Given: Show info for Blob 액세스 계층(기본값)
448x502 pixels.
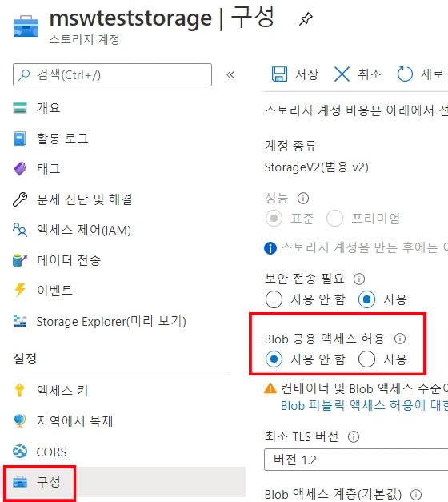Looking at the screenshot, I should (x=416, y=494).
